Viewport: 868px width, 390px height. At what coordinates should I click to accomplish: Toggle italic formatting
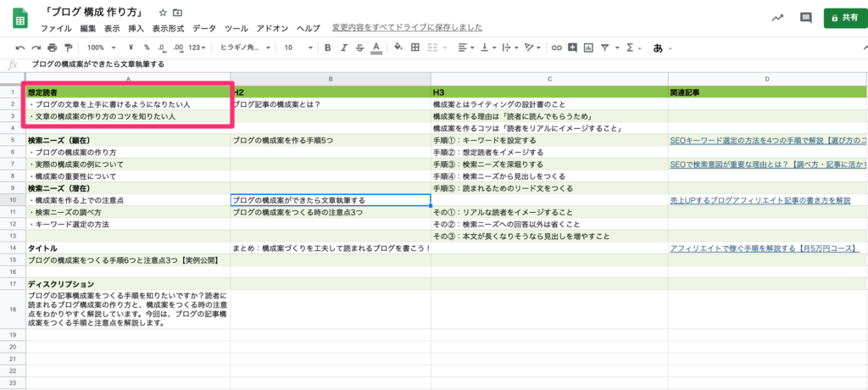pyautogui.click(x=344, y=47)
